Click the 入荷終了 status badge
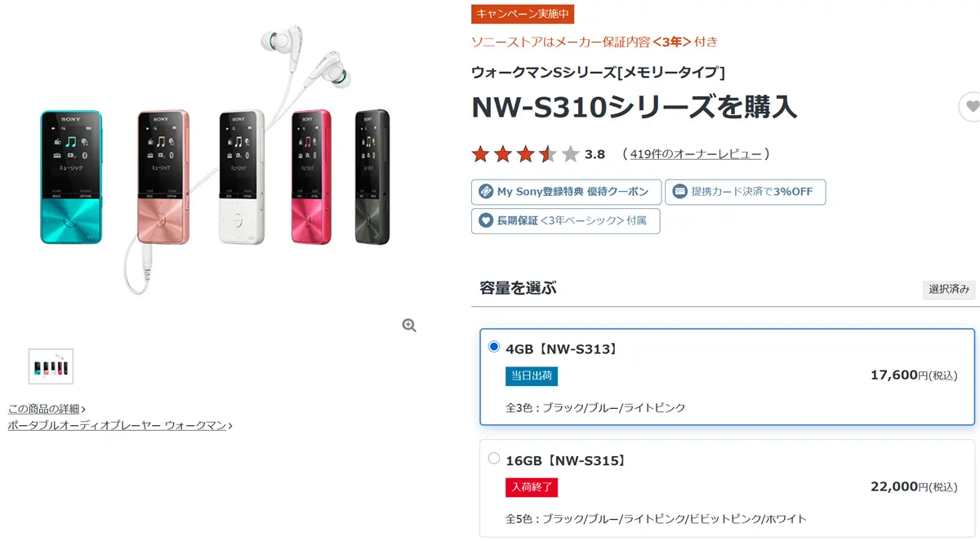The height and width of the screenshot is (541, 980). coord(532,487)
